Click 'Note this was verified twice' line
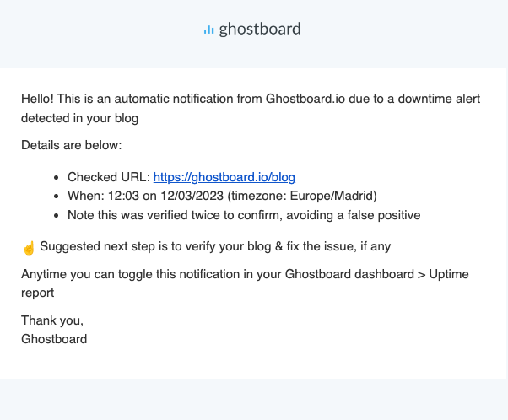This screenshot has height=420, width=508. (x=244, y=215)
